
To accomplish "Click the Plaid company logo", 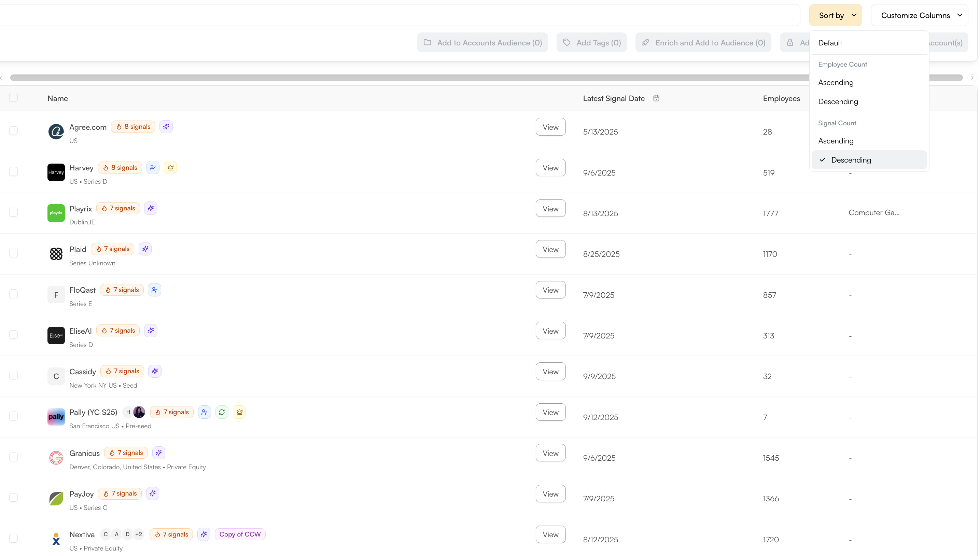I will coord(56,254).
